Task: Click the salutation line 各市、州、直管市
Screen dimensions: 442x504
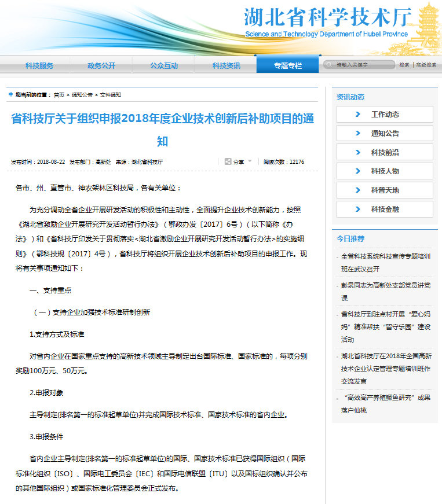Action: [98, 187]
